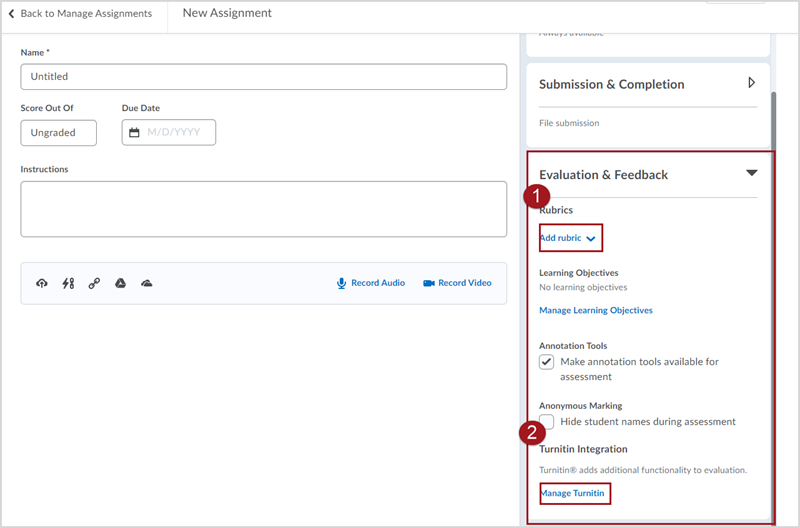Screen dimensions: 800x528
Task: Click the Annotation Tools heading
Action: point(573,346)
